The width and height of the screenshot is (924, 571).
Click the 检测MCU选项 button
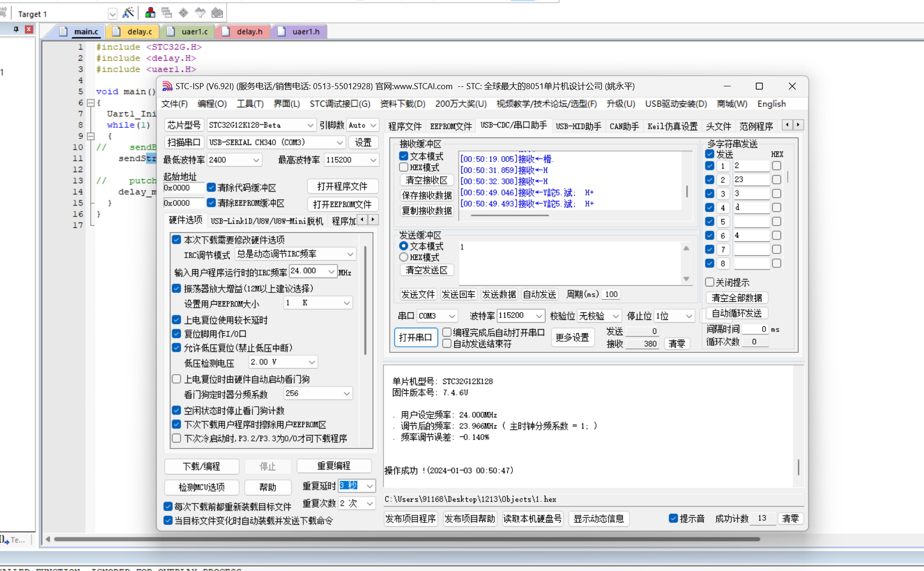[x=202, y=487]
